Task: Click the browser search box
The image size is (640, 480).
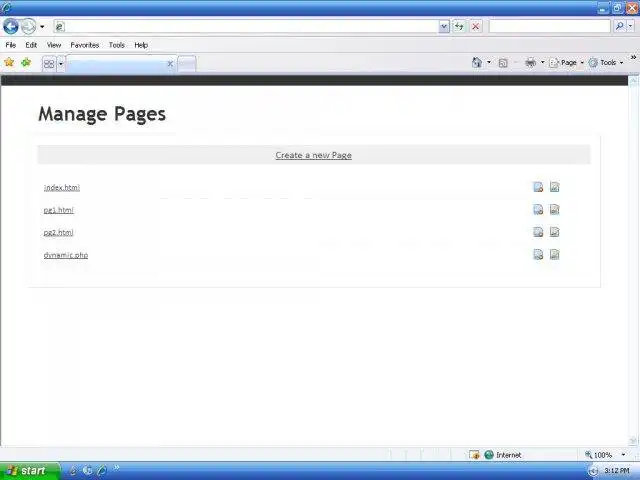Action: (x=549, y=27)
